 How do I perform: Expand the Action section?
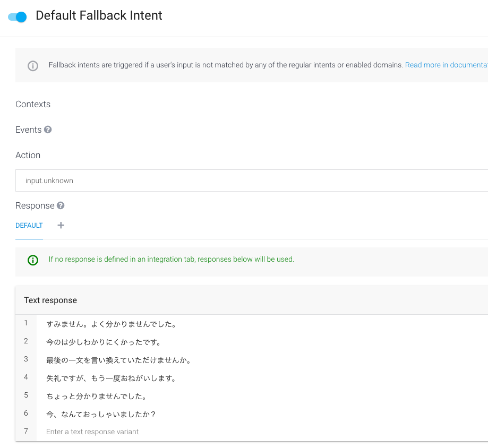[x=28, y=155]
